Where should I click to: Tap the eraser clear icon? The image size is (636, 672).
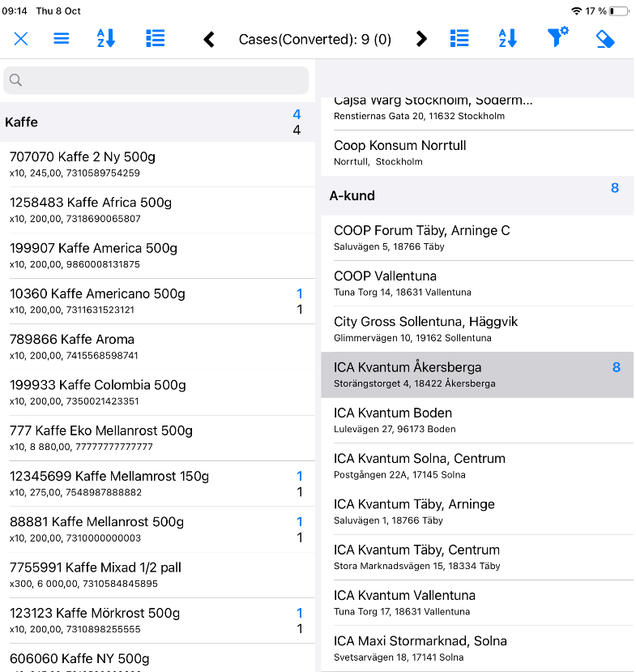(605, 40)
